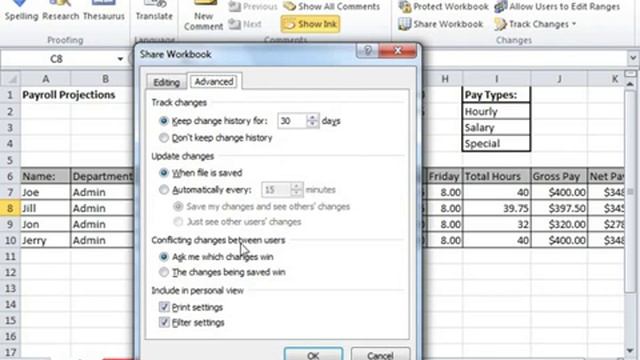Click the Friday header cell

point(444,176)
